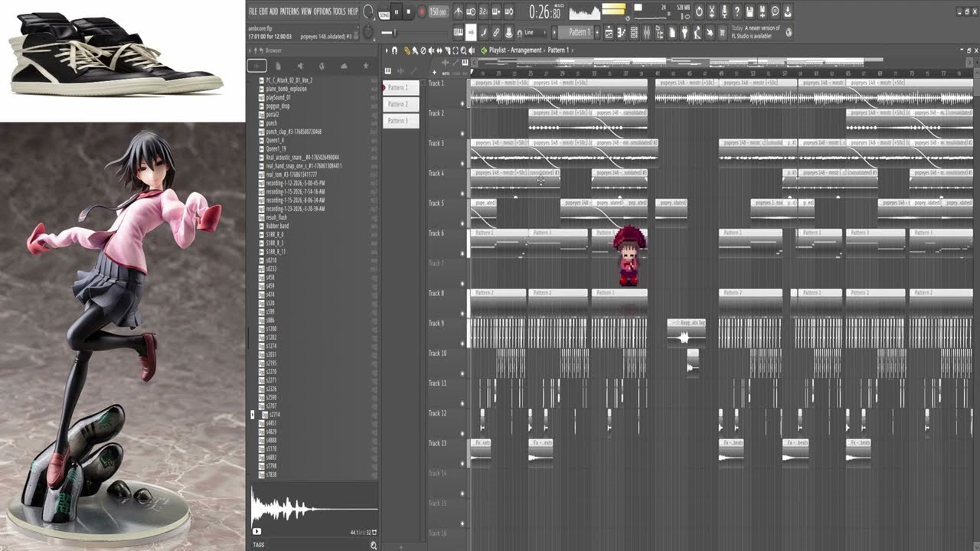
Task: Click the Pattern 1 breadcrumb in playlist title
Action: pos(558,51)
